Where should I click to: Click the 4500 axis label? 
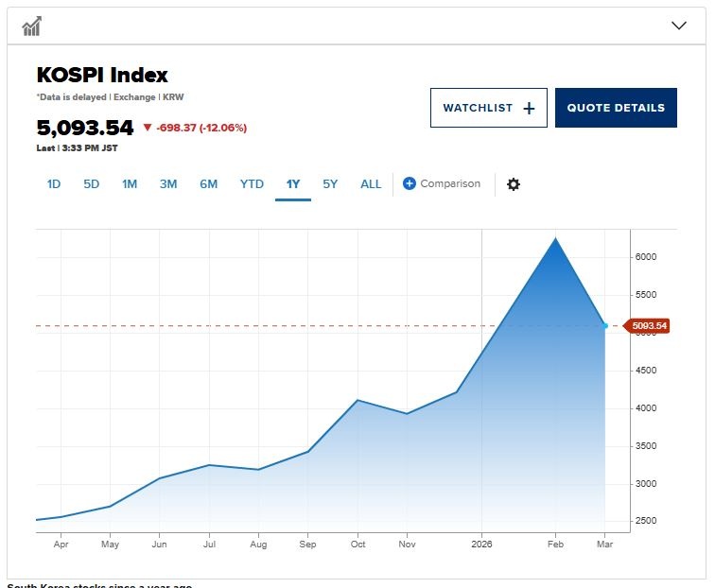(x=646, y=371)
